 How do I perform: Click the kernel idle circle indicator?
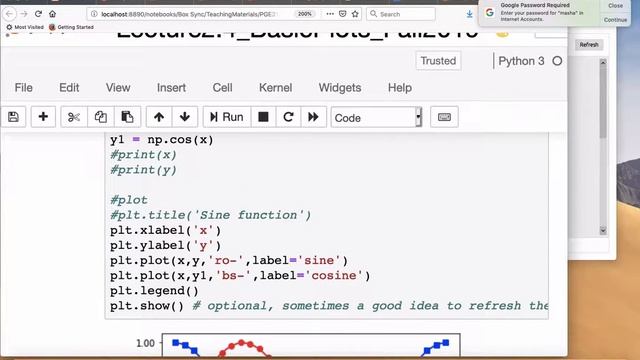pyautogui.click(x=557, y=61)
